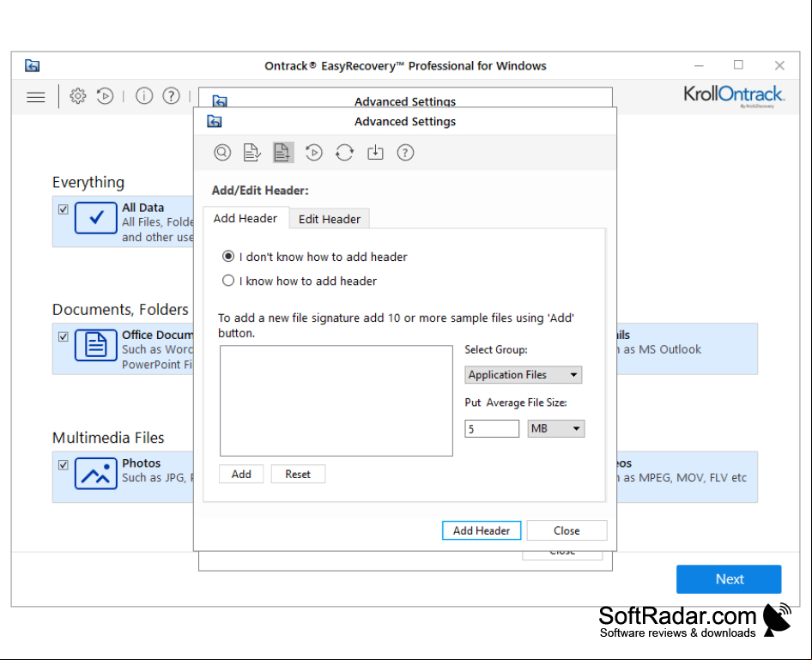Click the Average File Size input field
Image resolution: width=812 pixels, height=660 pixels.
coord(492,428)
